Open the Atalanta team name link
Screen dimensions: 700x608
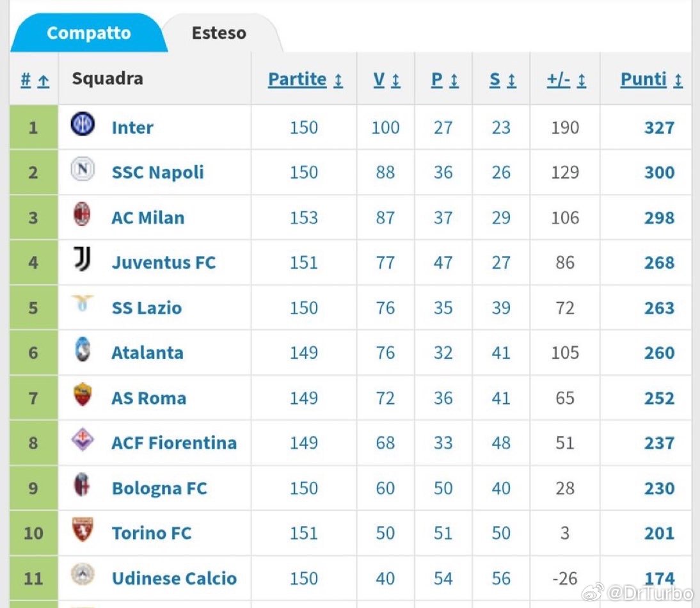click(147, 353)
